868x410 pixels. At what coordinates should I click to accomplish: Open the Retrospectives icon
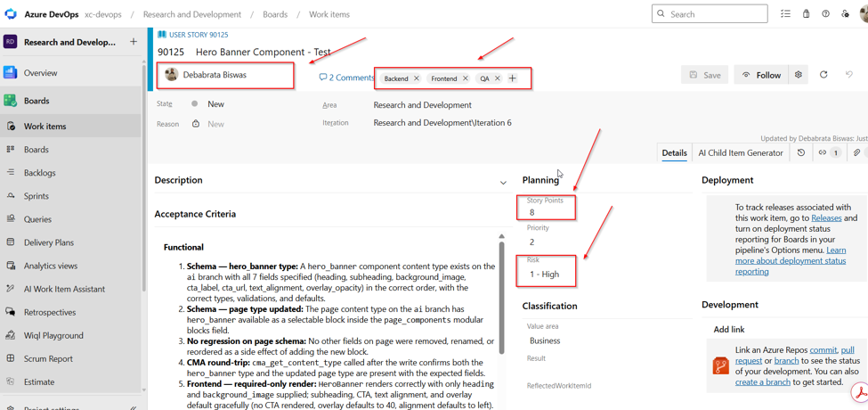click(11, 313)
